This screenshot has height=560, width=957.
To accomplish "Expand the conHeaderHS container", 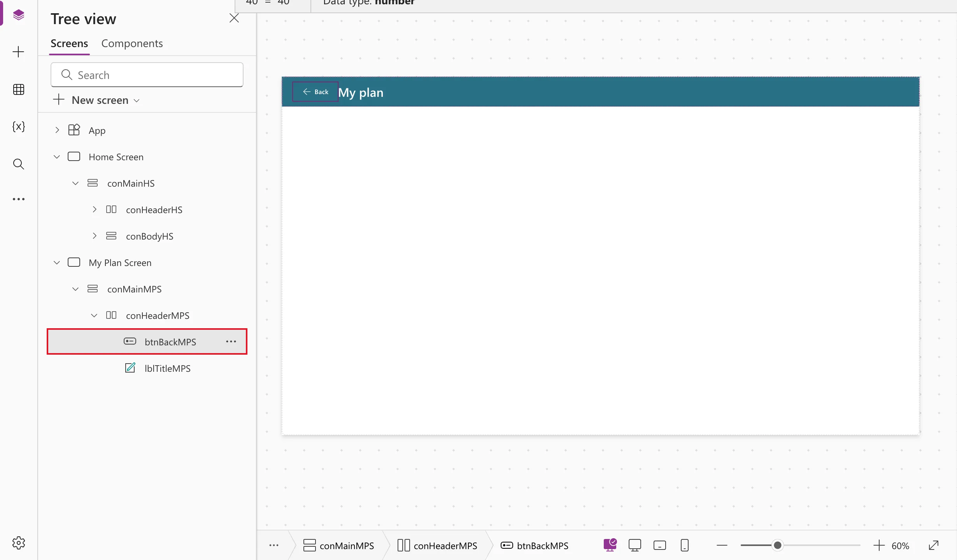I will point(94,210).
